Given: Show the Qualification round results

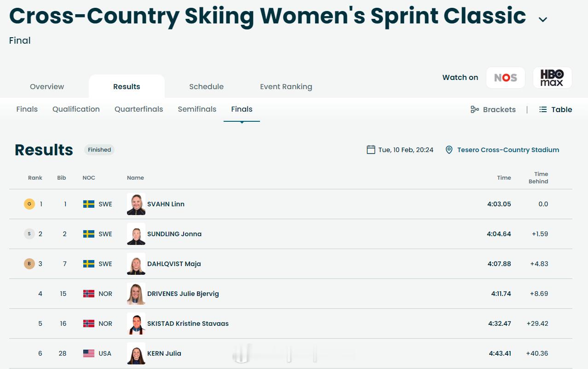Looking at the screenshot, I should [76, 109].
